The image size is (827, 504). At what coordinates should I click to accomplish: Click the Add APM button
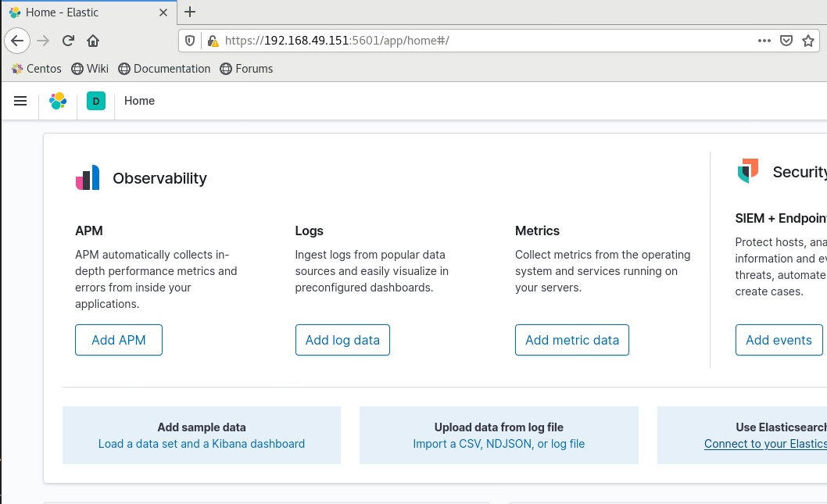pyautogui.click(x=119, y=340)
